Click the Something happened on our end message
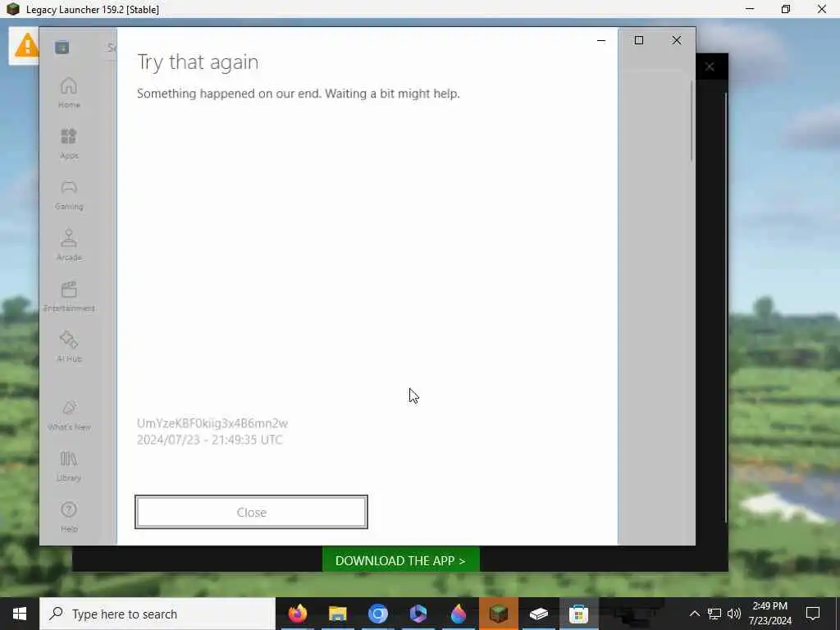This screenshot has width=840, height=630. pos(299,94)
